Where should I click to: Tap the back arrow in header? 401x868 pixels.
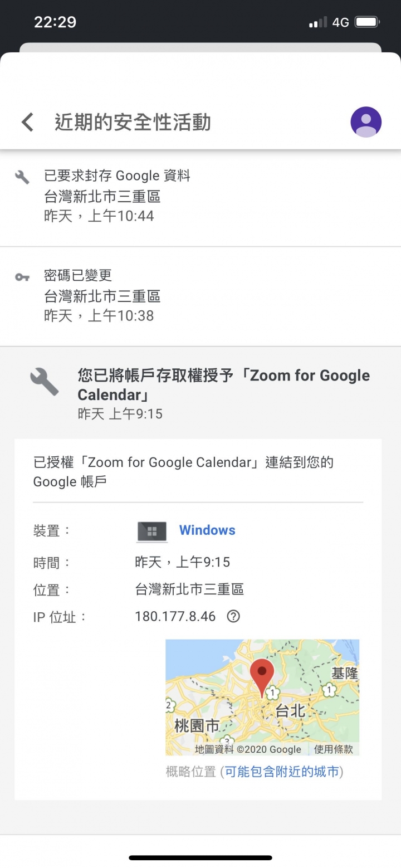coord(27,122)
